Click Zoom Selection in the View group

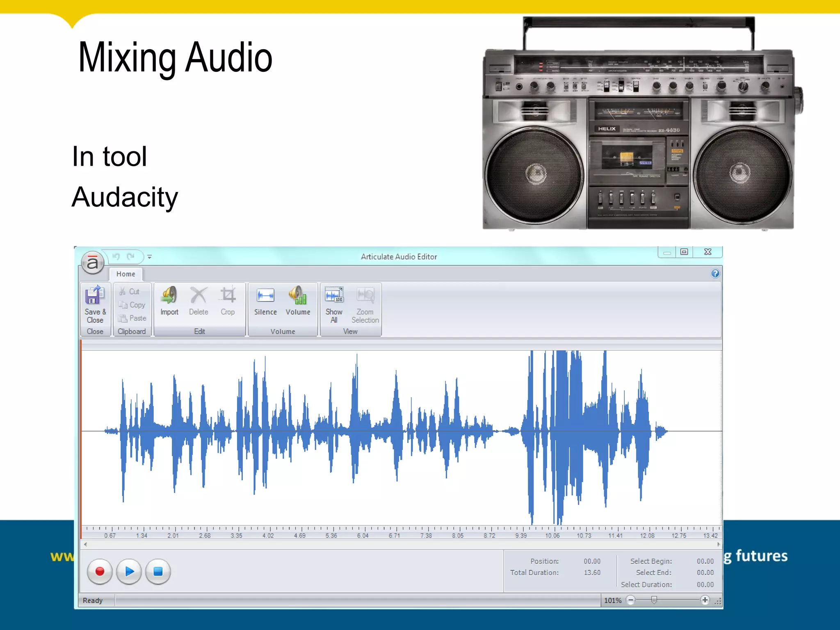(x=365, y=305)
